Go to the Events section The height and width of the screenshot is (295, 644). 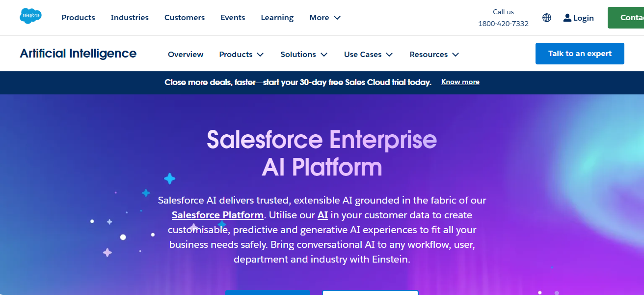click(x=233, y=17)
